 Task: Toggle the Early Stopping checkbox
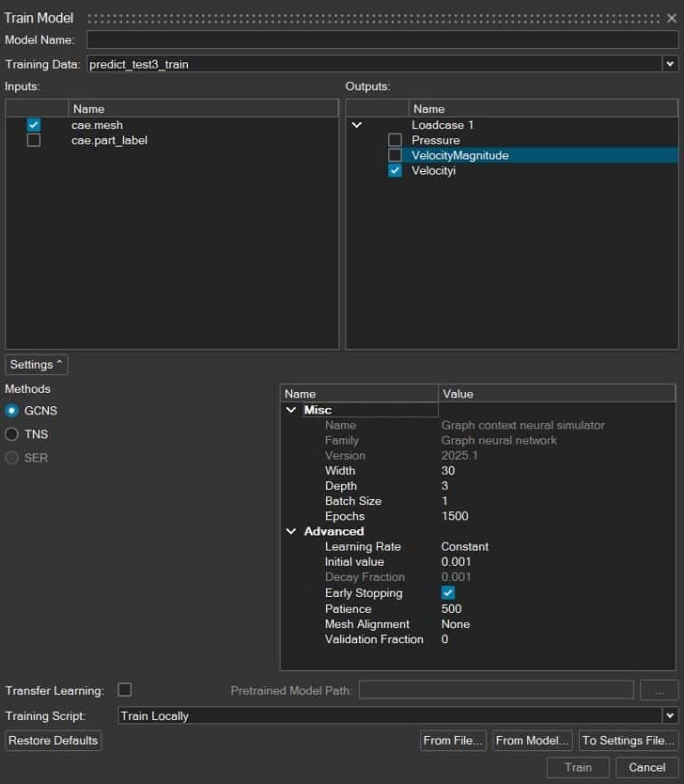click(x=448, y=592)
